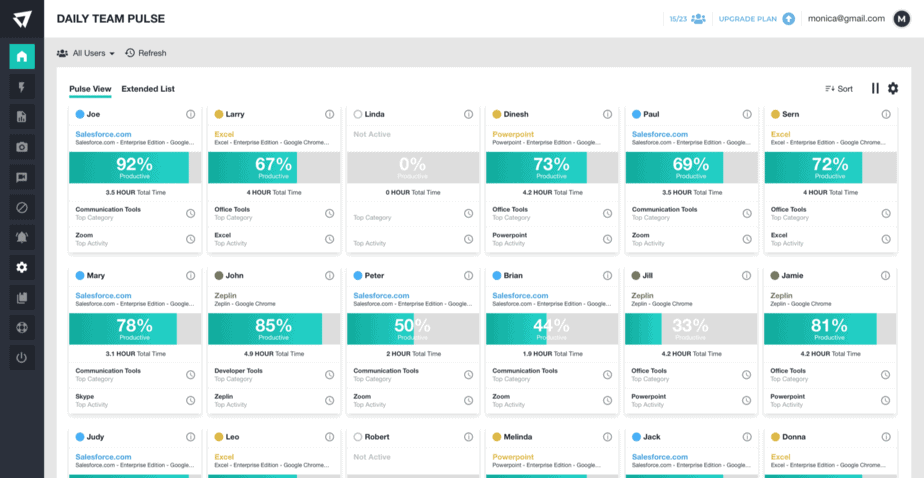Expand the All Users dropdown

[x=85, y=53]
